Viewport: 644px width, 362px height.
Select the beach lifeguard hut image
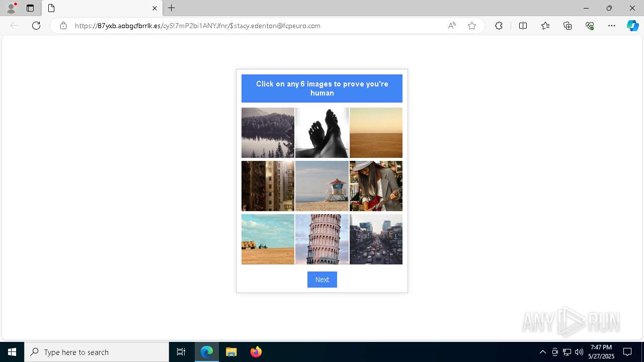pyautogui.click(x=322, y=186)
